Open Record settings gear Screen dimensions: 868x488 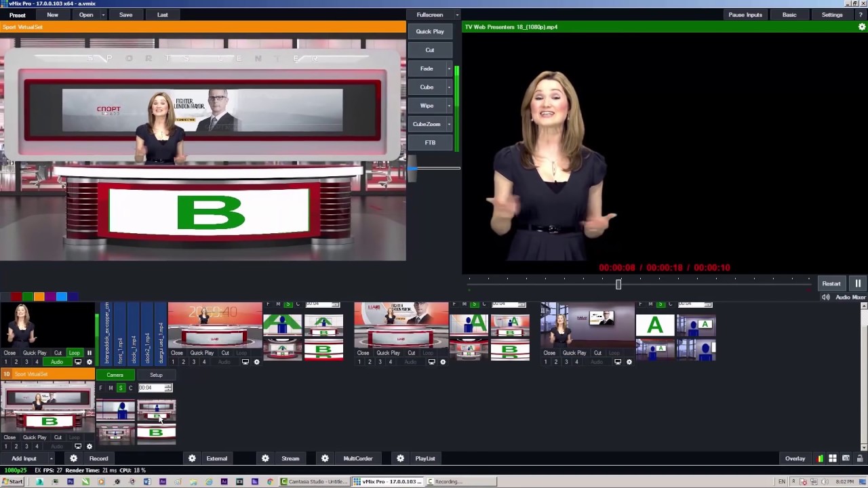[73, 458]
